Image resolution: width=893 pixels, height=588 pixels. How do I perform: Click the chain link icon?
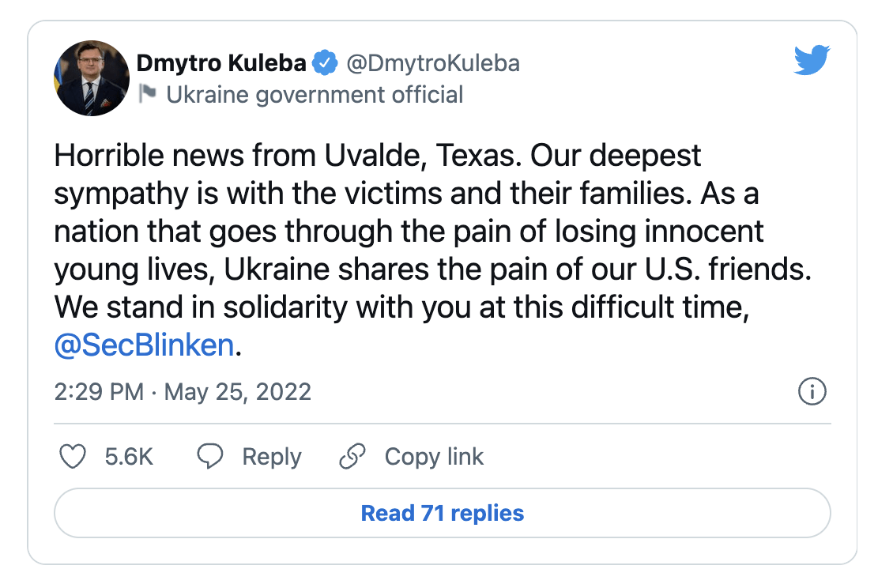point(352,456)
